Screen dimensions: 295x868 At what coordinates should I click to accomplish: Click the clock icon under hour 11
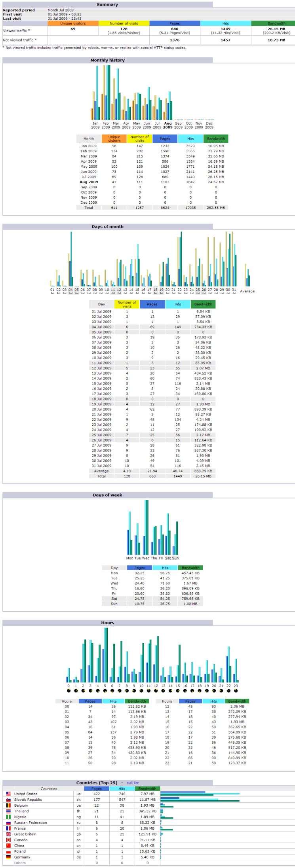[x=148, y=691]
